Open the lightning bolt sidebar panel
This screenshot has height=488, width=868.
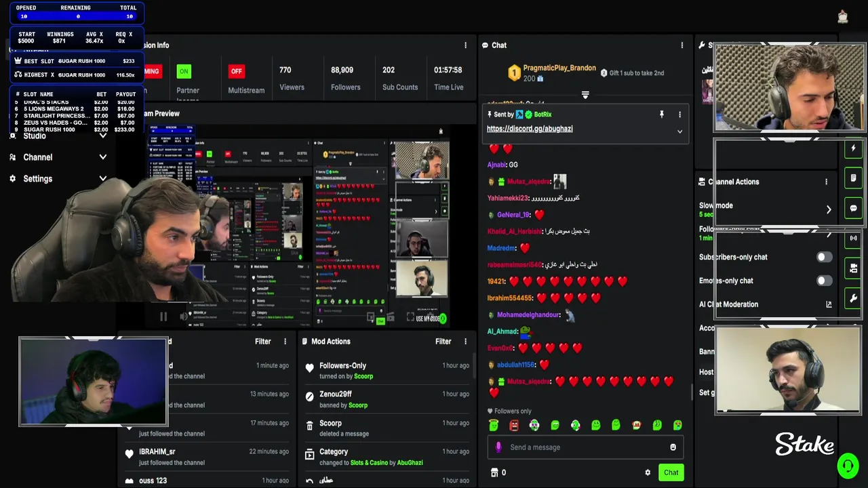pos(853,148)
